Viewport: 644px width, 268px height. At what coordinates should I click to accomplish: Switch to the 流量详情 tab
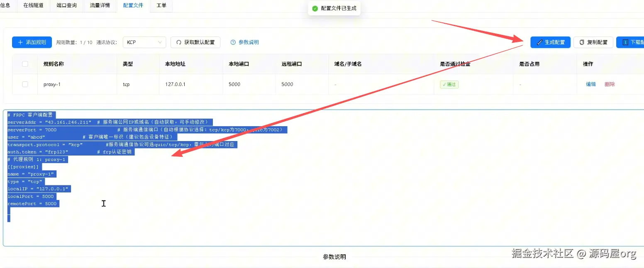(100, 5)
